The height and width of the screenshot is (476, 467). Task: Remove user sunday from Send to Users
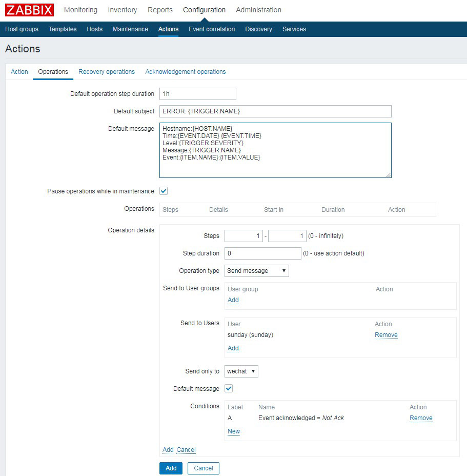(x=386, y=335)
